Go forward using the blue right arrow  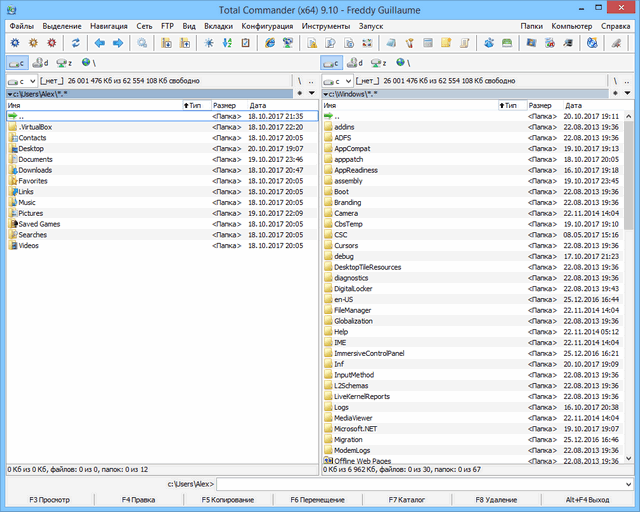(x=118, y=43)
